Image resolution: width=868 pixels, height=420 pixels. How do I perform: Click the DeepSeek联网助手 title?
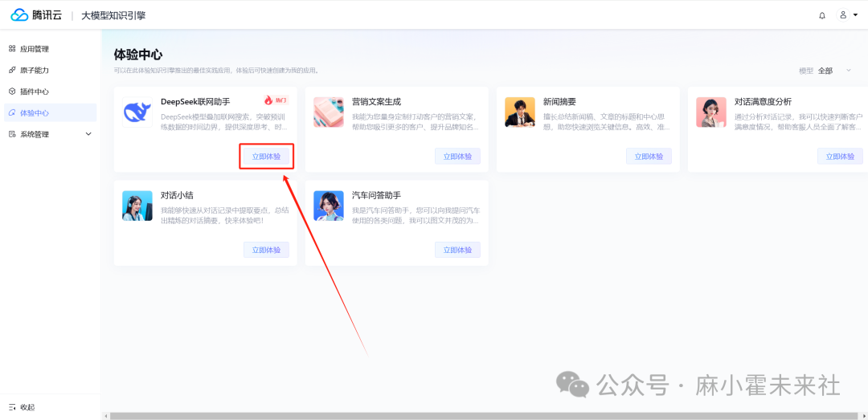coord(195,102)
